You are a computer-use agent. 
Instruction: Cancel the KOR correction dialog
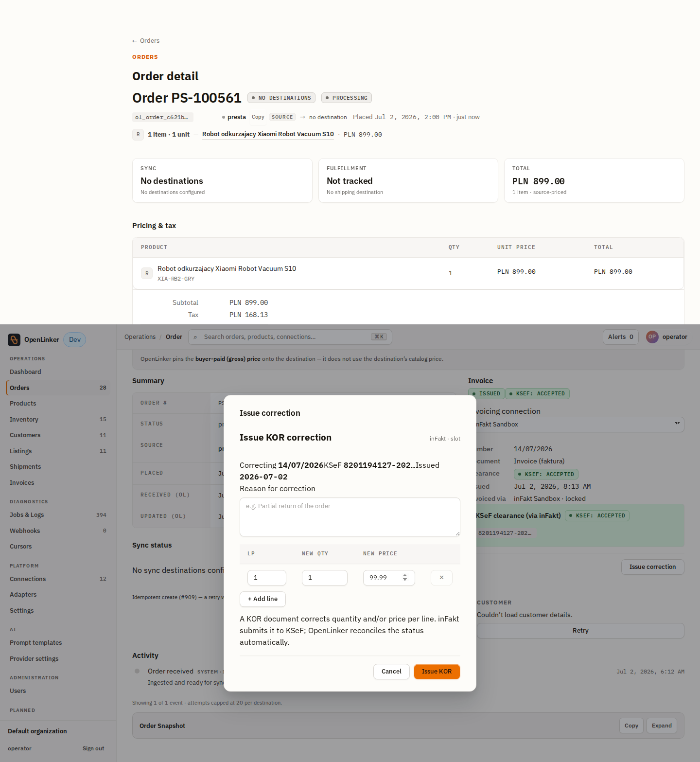(391, 672)
